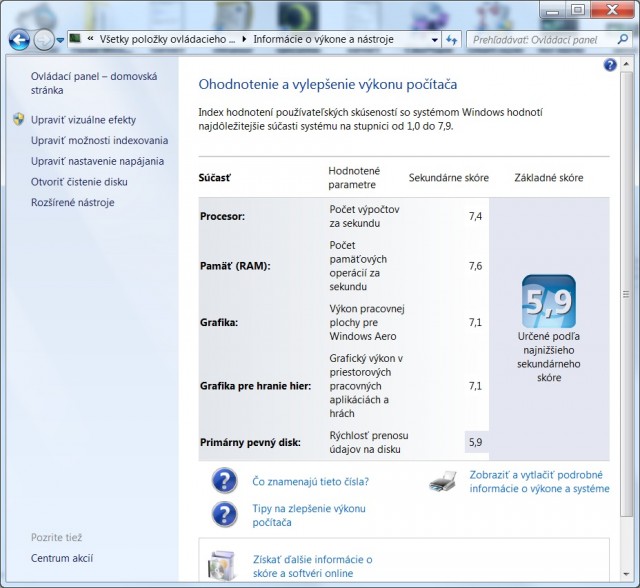Click the Back navigation arrow button
Image resolution: width=640 pixels, height=588 pixels.
pos(19,40)
